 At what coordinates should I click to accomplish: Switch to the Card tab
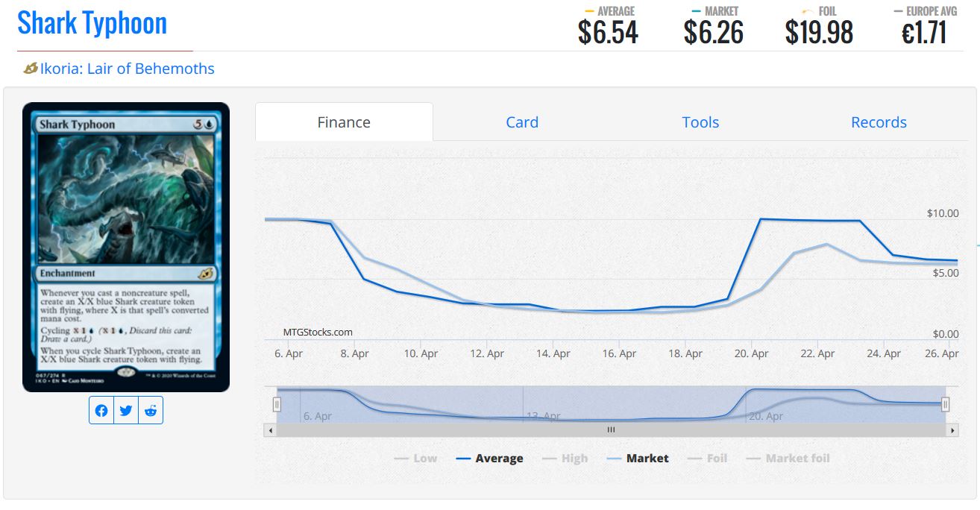click(522, 122)
